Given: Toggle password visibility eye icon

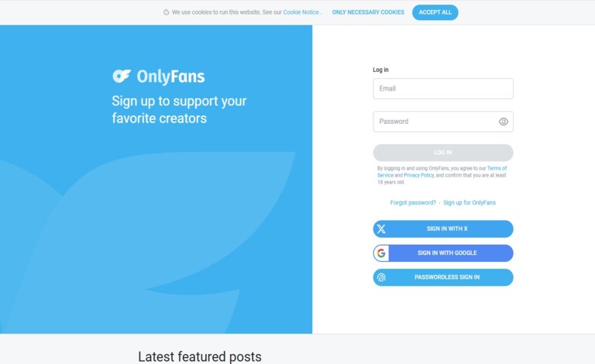Looking at the screenshot, I should 504,122.
